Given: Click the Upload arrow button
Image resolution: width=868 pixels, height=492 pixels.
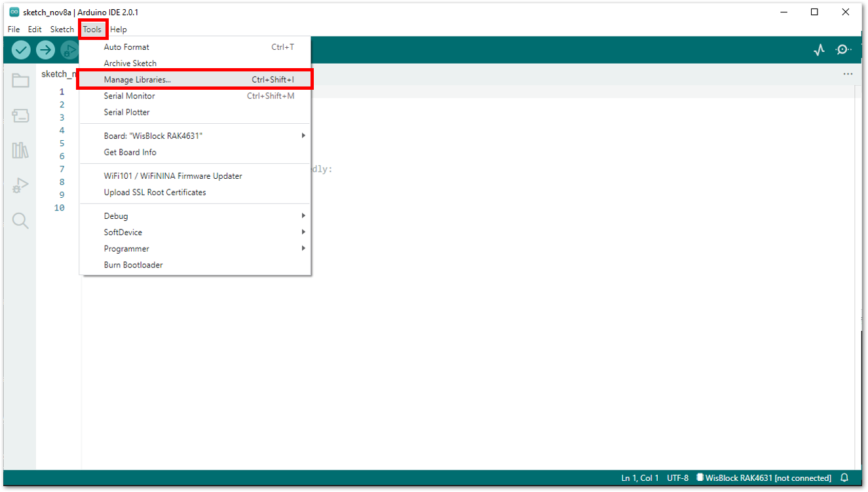Looking at the screenshot, I should 45,50.
